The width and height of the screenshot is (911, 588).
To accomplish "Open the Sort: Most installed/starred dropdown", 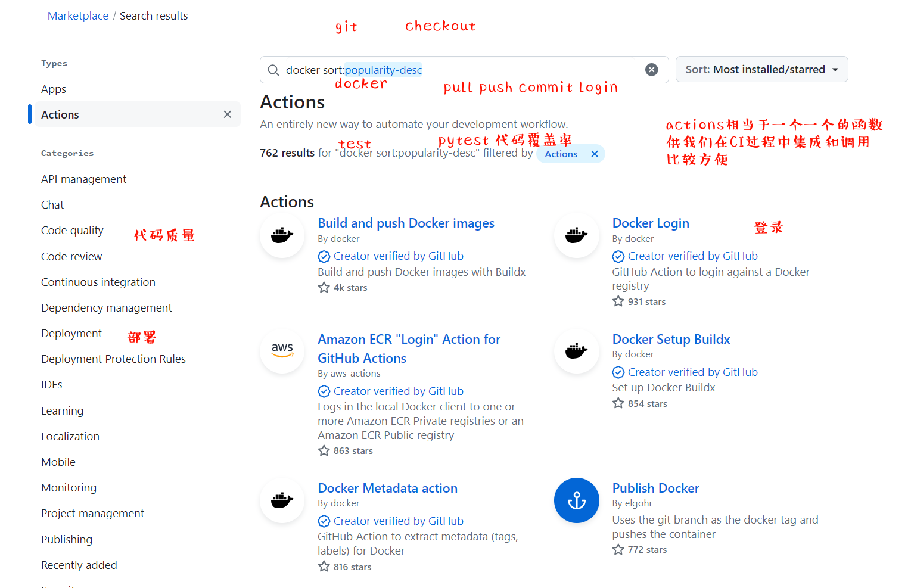I will [x=761, y=70].
